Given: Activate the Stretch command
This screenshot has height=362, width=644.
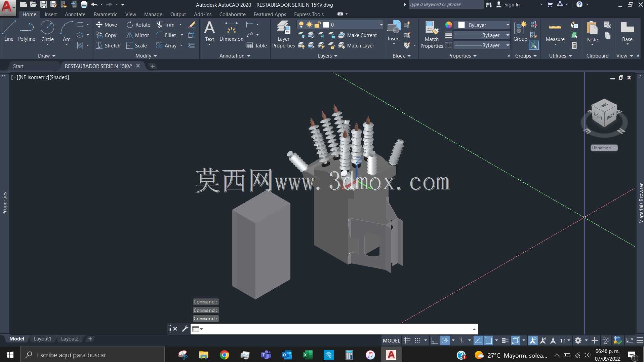Looking at the screenshot, I should tap(108, 45).
